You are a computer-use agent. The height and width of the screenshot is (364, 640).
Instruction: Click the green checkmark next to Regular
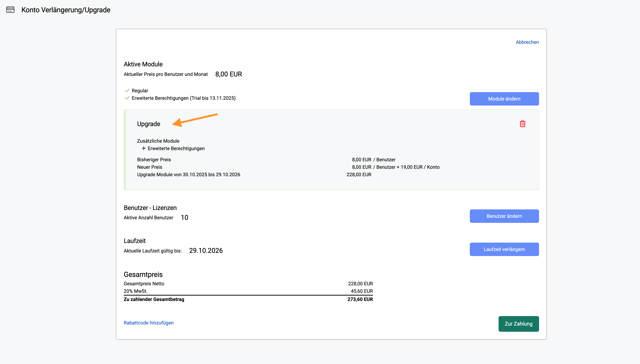click(127, 90)
